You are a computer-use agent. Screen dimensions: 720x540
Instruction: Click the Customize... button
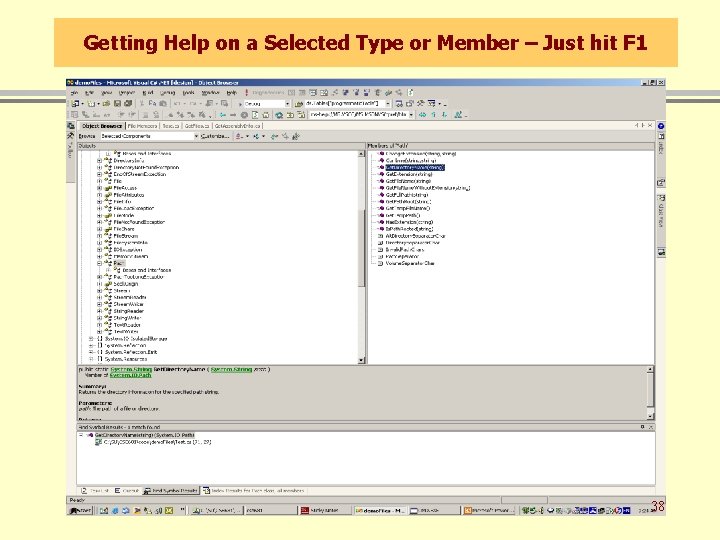215,136
